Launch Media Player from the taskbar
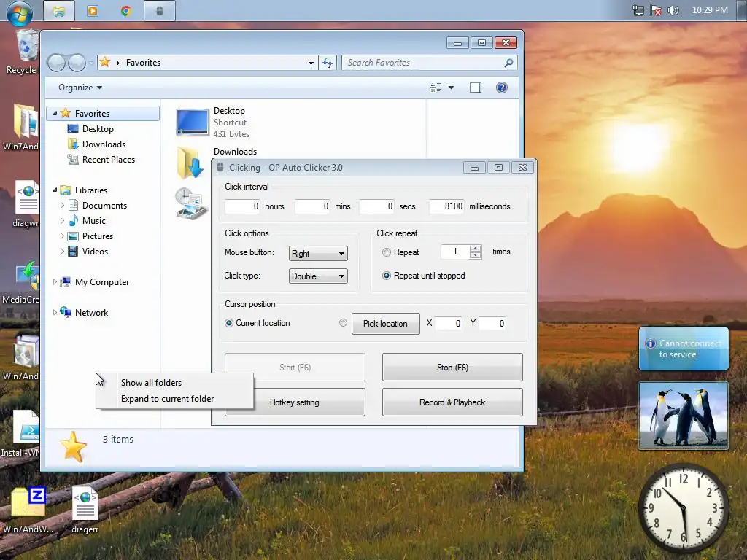747x560 pixels. click(x=93, y=10)
